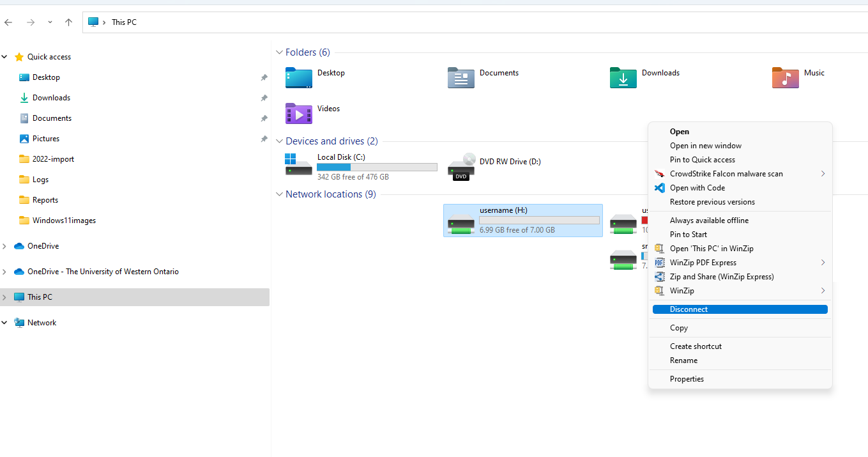This screenshot has height=457, width=868.
Task: Expand the OneDrive tree node
Action: pyautogui.click(x=4, y=246)
